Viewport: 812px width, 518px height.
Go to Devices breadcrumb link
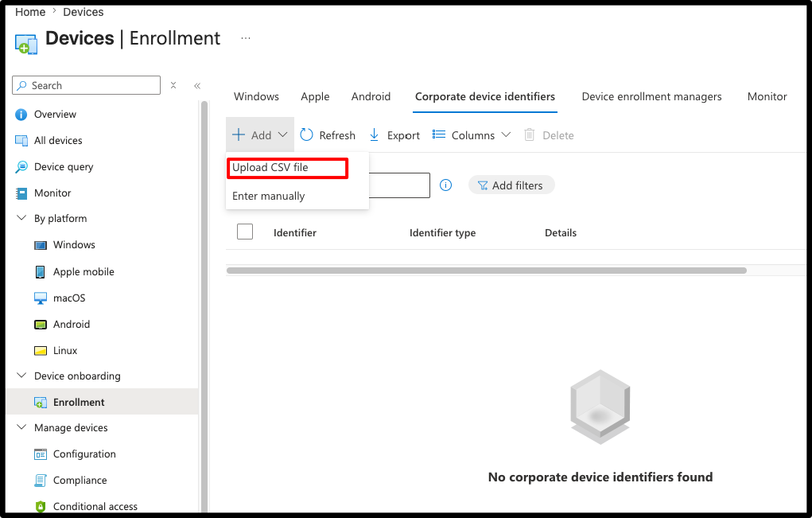(83, 12)
